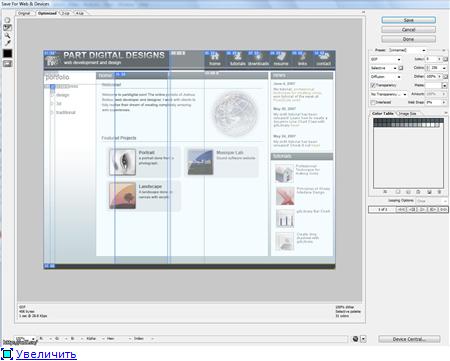Select the Zoom tool
Screen dimensions: 450x361
[7, 35]
